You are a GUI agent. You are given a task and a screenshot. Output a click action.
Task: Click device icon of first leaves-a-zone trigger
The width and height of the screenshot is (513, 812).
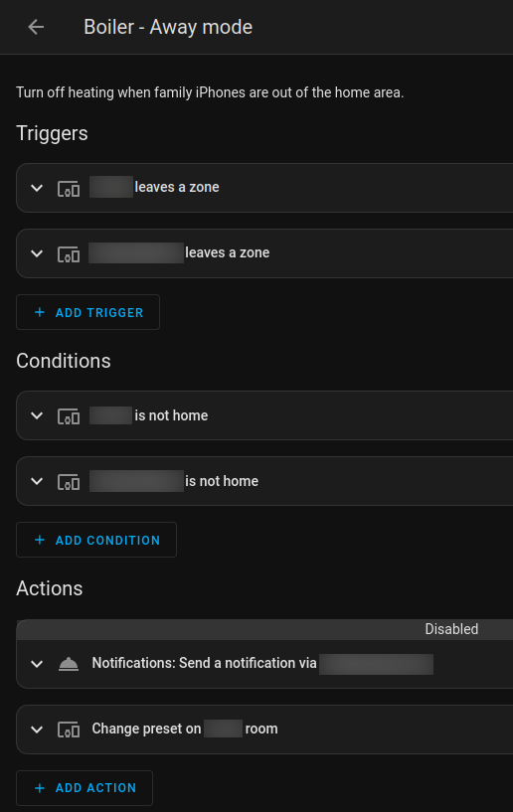point(69,188)
